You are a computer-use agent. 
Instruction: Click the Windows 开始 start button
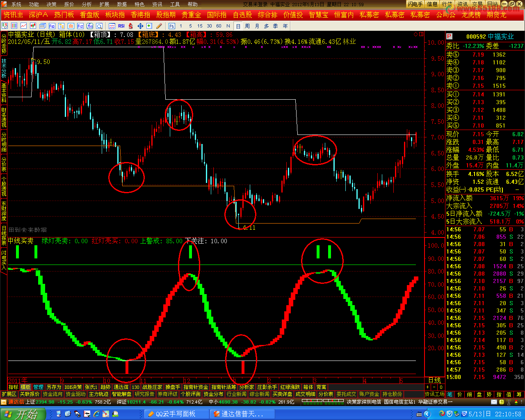(x=23, y=414)
